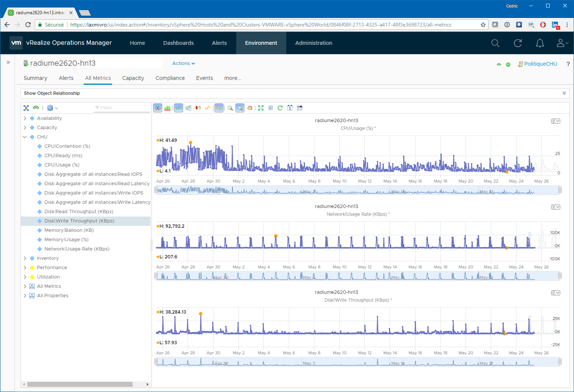Collapse the CHU tree node
The width and height of the screenshot is (574, 392).
(25, 137)
